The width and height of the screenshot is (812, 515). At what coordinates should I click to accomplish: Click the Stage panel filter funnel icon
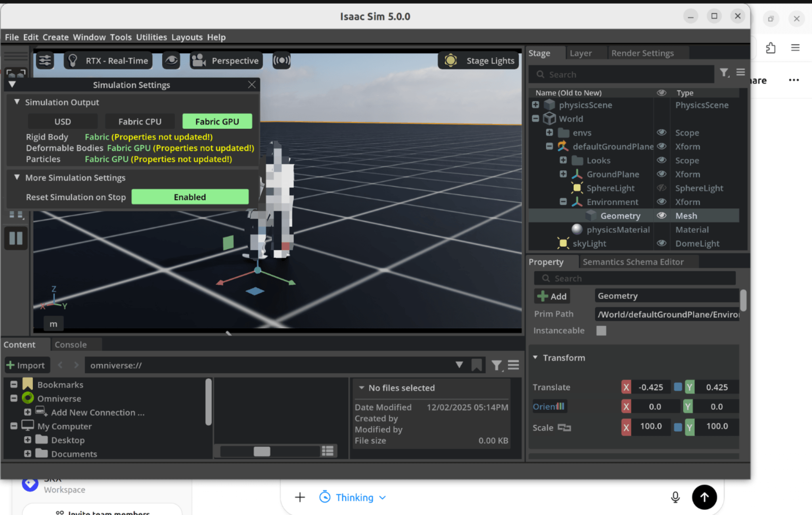tap(724, 72)
